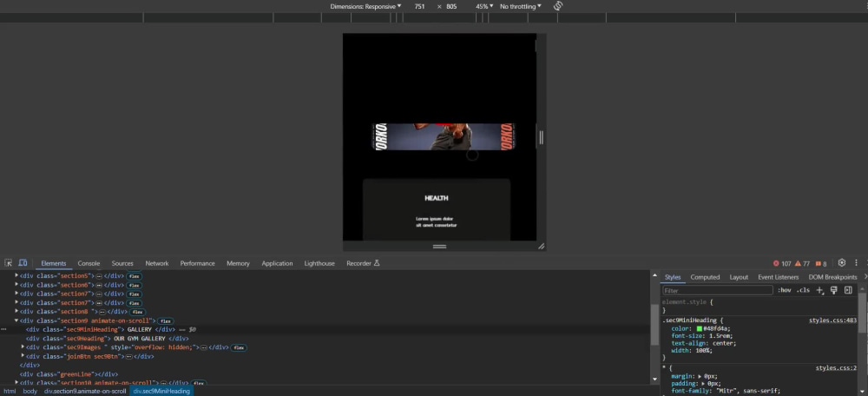
Task: Open the 45% zoom dropdown
Action: pos(484,7)
